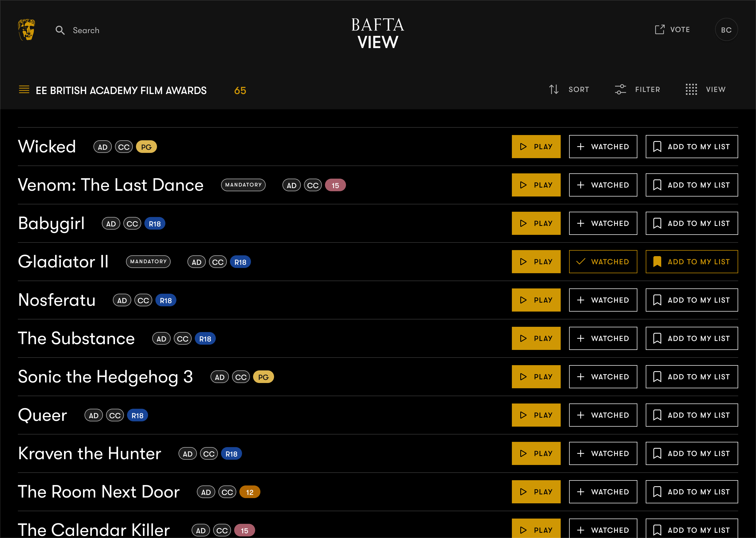The image size is (756, 538).
Task: Expand EE British Academy Film Awards selector
Action: pyautogui.click(x=121, y=90)
